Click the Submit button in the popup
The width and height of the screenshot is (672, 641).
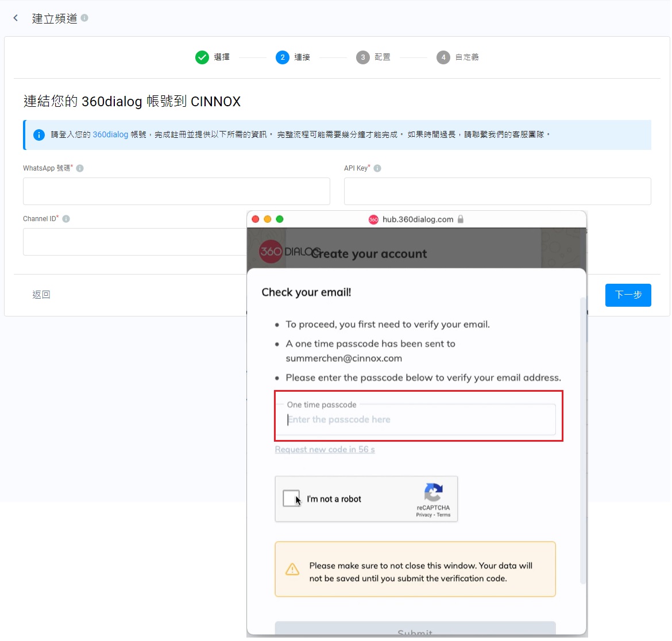point(415,629)
